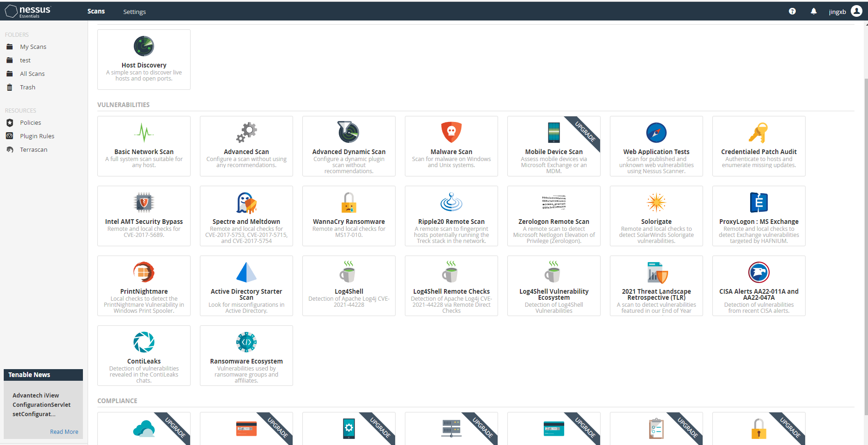Select the Basic Network Scan icon
Screen dimensions: 868x445
pos(144,133)
